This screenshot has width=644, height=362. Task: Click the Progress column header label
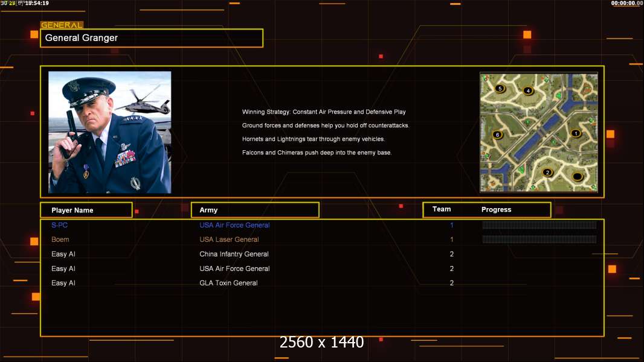coord(496,209)
